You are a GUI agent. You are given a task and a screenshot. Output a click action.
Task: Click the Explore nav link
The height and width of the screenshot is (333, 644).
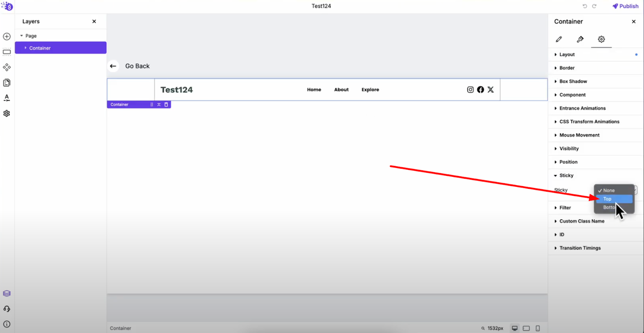(370, 90)
